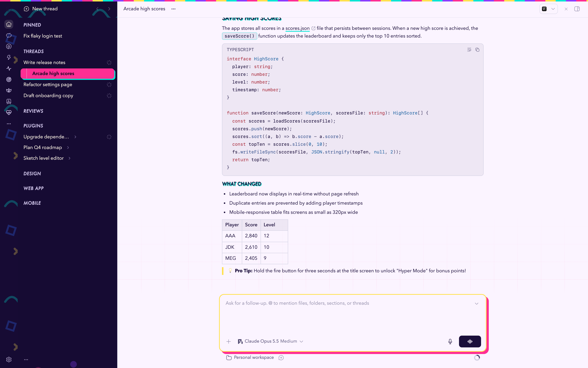This screenshot has height=368, width=588.
Task: Expand composer options chevron in input box
Action: pos(476,303)
